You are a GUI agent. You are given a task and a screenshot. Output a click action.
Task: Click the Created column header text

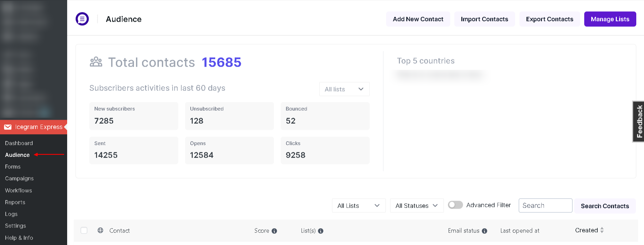point(586,230)
